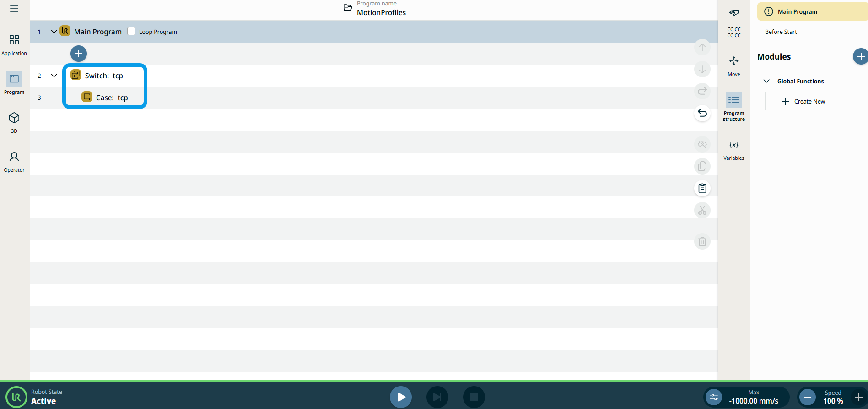The width and height of the screenshot is (868, 409).
Task: Switch to the 3D view
Action: 14,122
